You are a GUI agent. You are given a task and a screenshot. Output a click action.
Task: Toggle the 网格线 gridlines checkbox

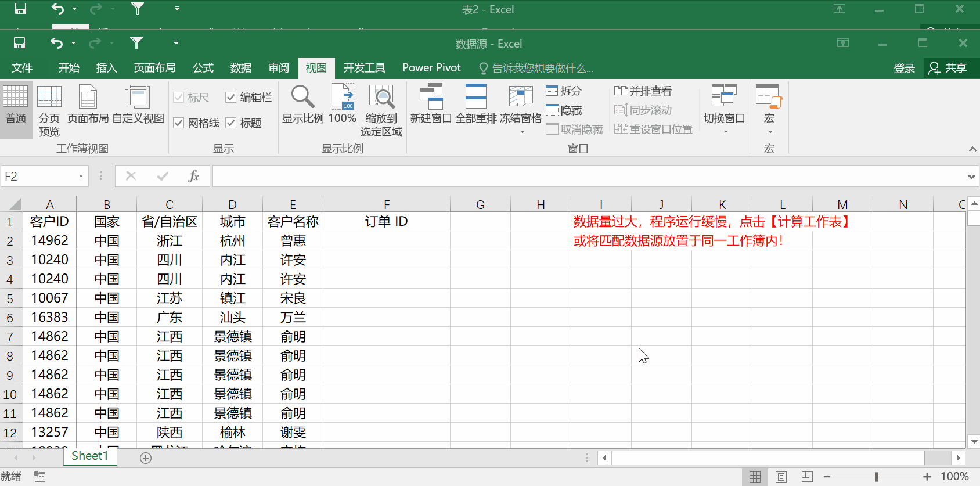click(179, 123)
